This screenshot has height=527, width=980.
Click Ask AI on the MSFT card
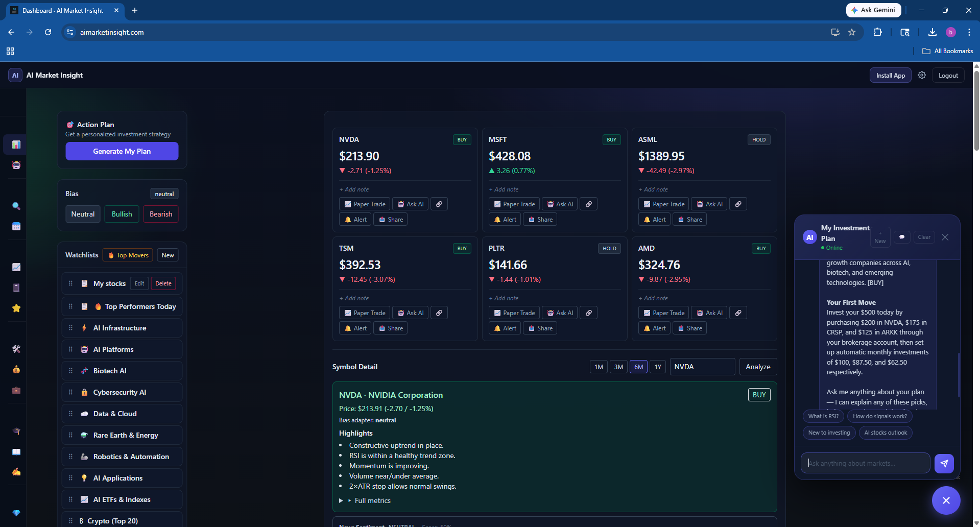[560, 204]
